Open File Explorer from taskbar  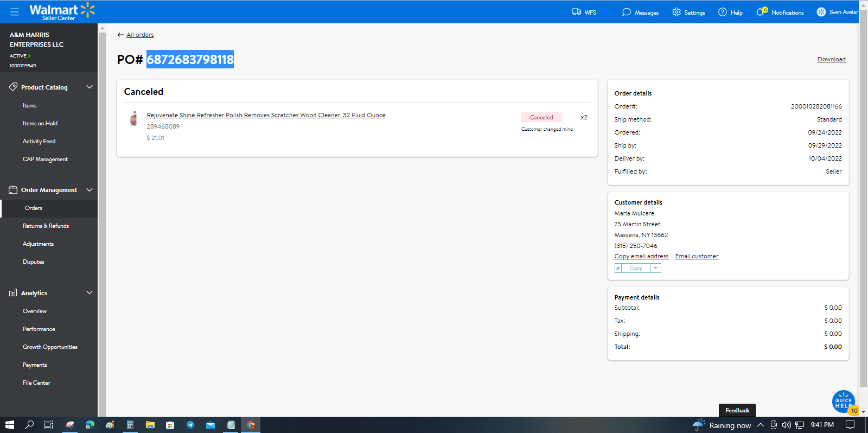[x=150, y=425]
